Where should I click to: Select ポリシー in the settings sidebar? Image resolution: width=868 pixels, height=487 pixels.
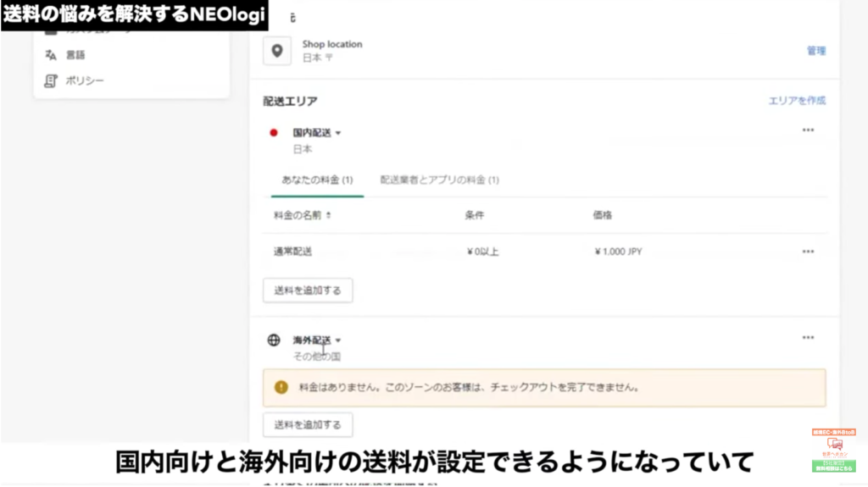(85, 80)
